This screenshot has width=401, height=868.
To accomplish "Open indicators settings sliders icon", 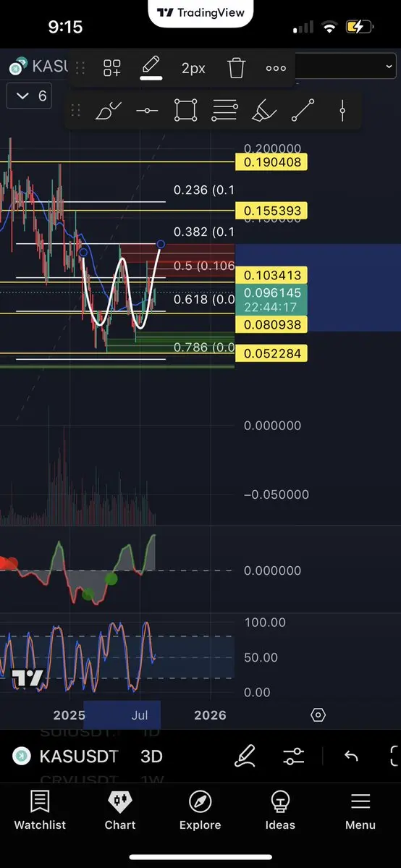I will pos(293,757).
